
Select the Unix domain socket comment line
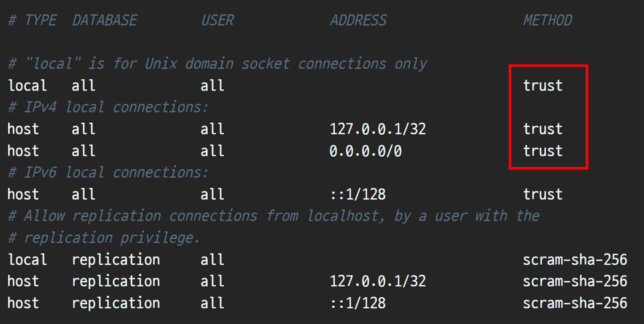click(217, 63)
